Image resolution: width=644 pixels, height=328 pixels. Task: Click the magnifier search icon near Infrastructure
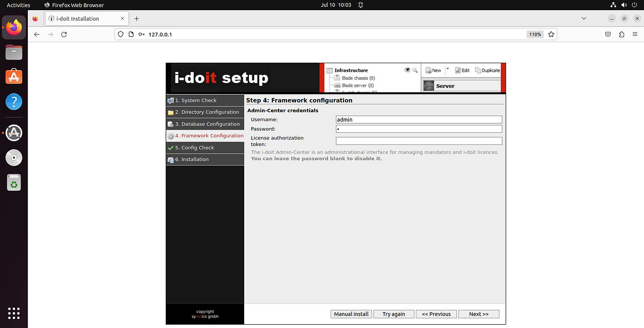(x=414, y=70)
